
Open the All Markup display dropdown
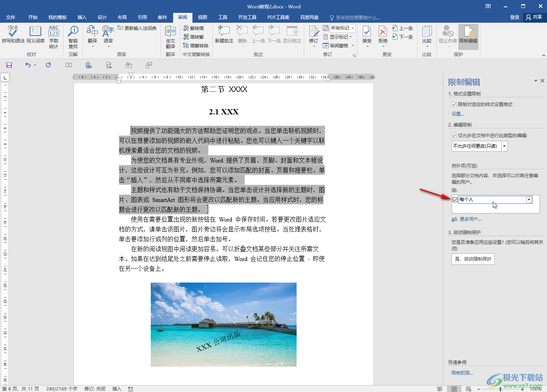(x=342, y=28)
